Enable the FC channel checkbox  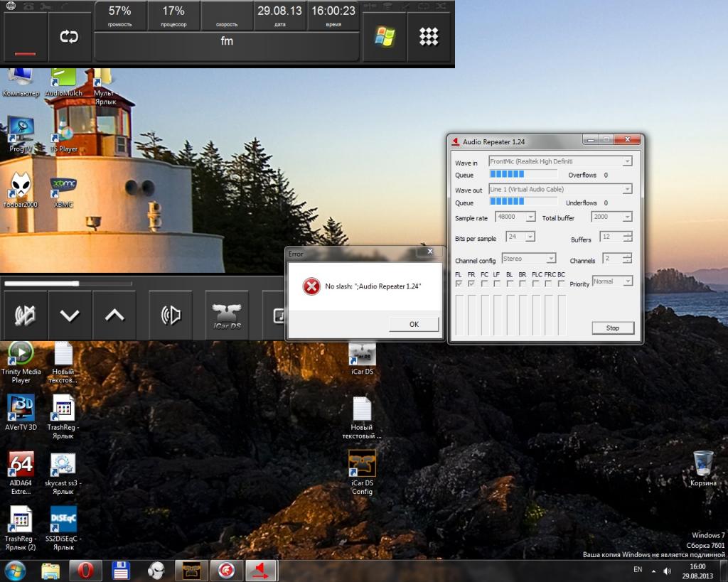pyautogui.click(x=483, y=284)
